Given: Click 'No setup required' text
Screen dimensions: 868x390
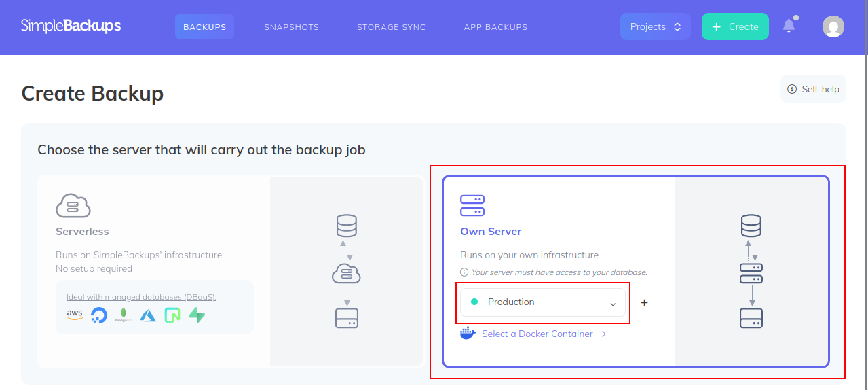Looking at the screenshot, I should [94, 269].
